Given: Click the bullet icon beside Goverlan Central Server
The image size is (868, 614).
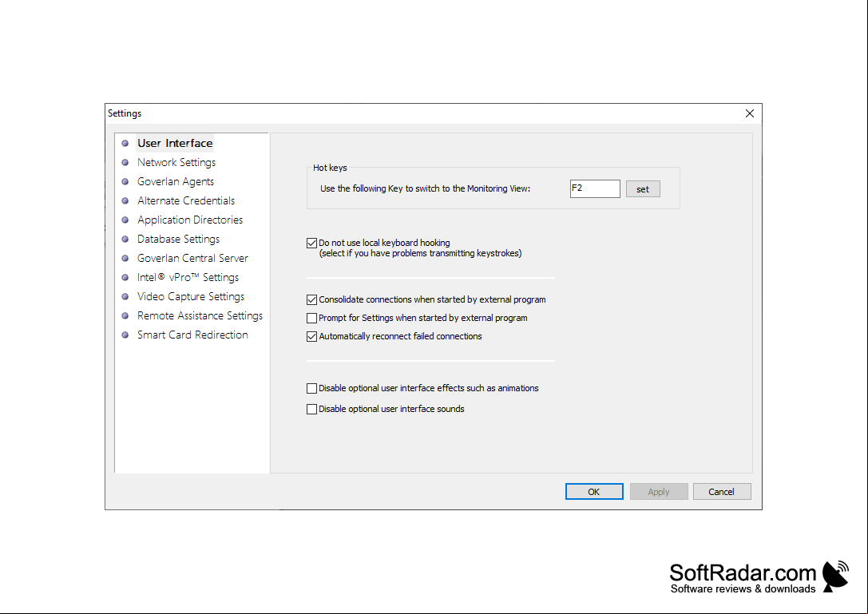Looking at the screenshot, I should click(125, 259).
